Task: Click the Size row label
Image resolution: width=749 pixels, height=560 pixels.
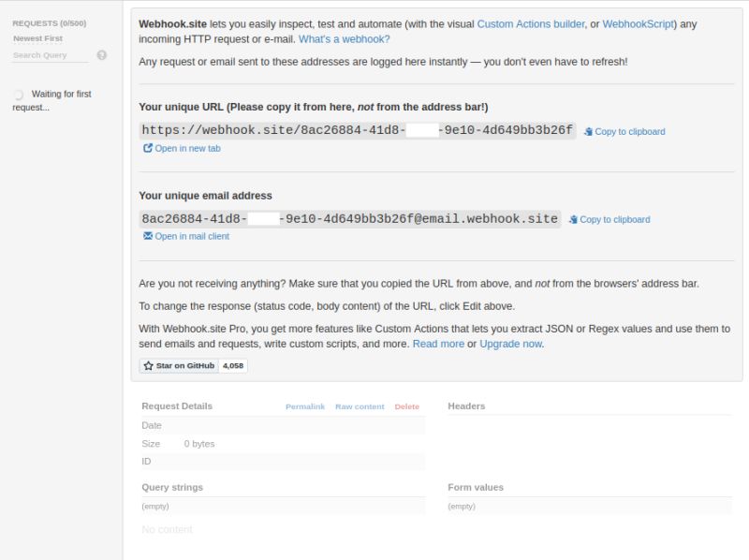Action: (151, 444)
